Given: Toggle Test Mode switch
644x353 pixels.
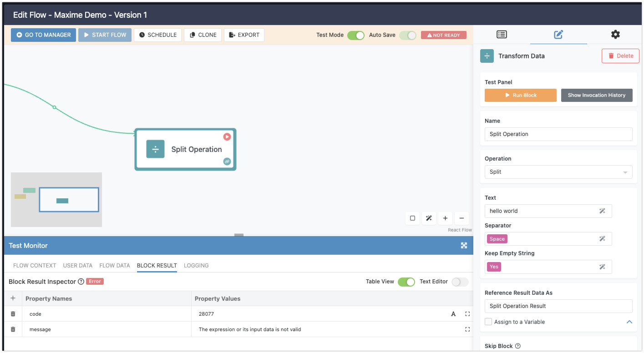Looking at the screenshot, I should [x=355, y=35].
